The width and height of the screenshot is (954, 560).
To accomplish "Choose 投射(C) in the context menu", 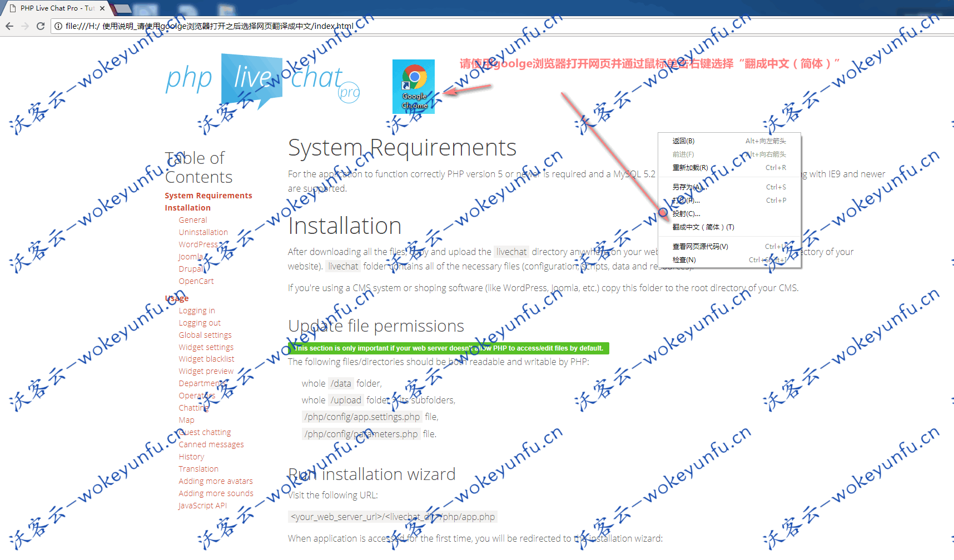I will [729, 214].
